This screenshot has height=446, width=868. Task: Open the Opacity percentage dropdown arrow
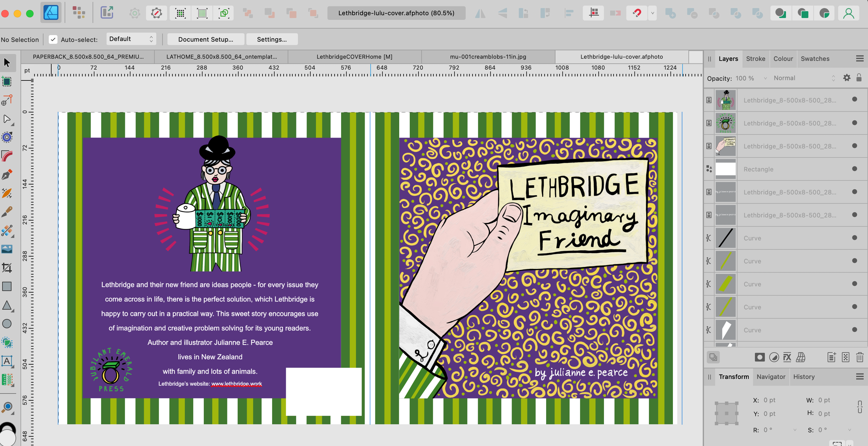(x=765, y=78)
